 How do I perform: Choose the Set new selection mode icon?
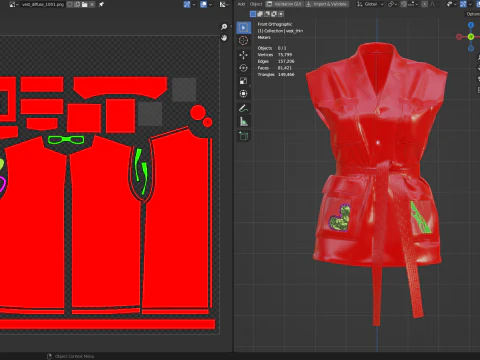coord(253,14)
